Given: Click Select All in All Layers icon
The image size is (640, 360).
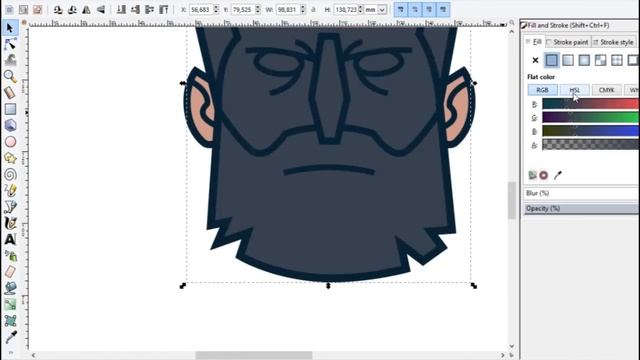Looking at the screenshot, I should 23,9.
